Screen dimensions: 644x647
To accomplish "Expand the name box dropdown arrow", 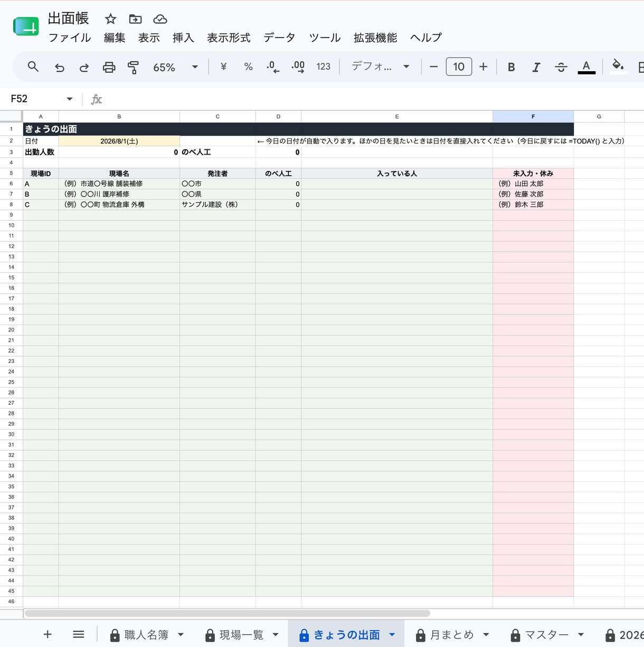I will [x=69, y=99].
